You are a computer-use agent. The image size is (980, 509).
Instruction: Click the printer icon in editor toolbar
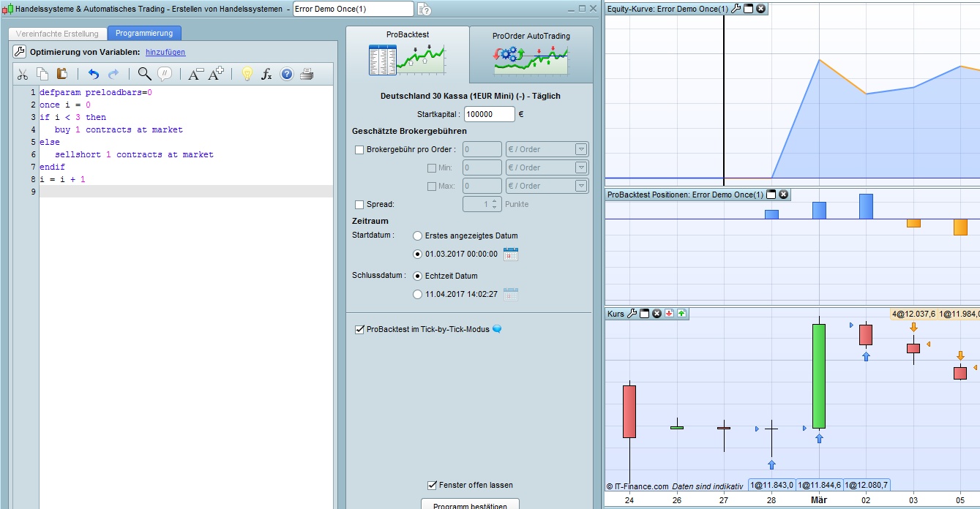click(307, 74)
